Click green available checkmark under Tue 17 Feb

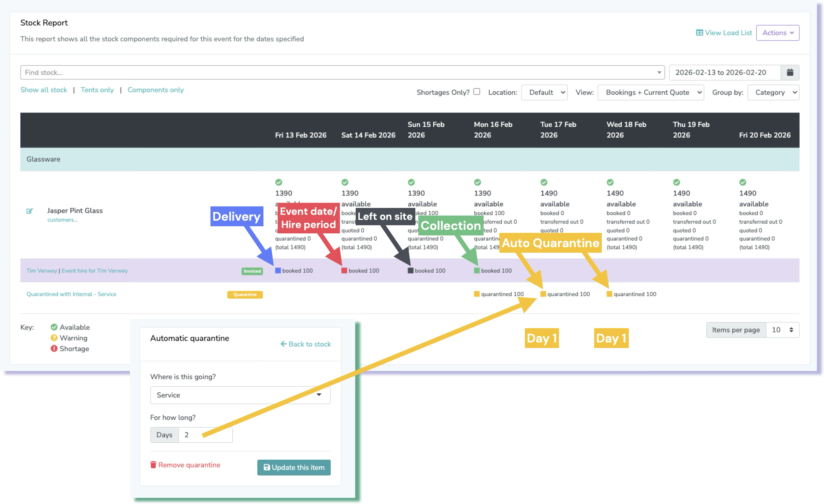pos(544,182)
